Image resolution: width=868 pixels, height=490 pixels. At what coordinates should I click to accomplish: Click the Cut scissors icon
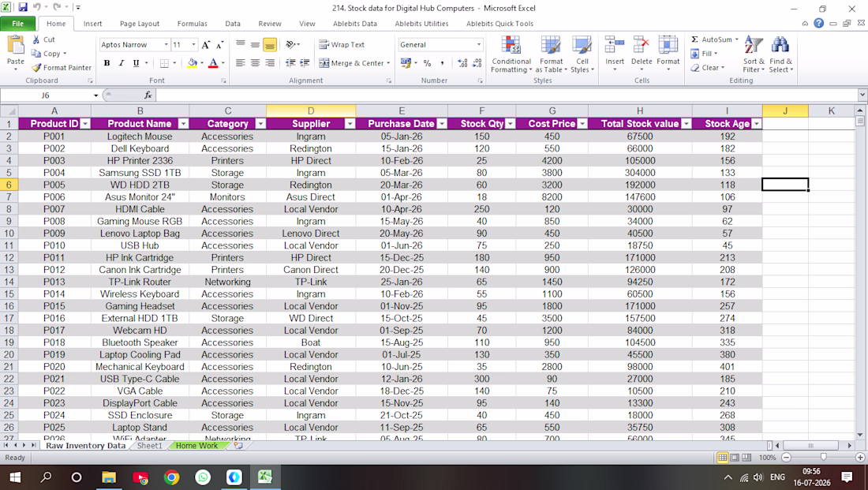[36, 39]
